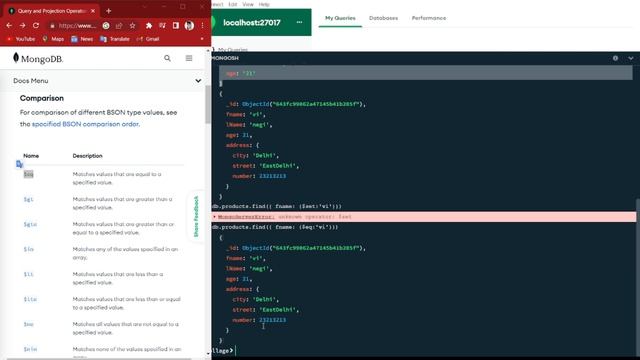Open the $gt operator link
Image resolution: width=640 pixels, height=360 pixels.
pos(28,199)
